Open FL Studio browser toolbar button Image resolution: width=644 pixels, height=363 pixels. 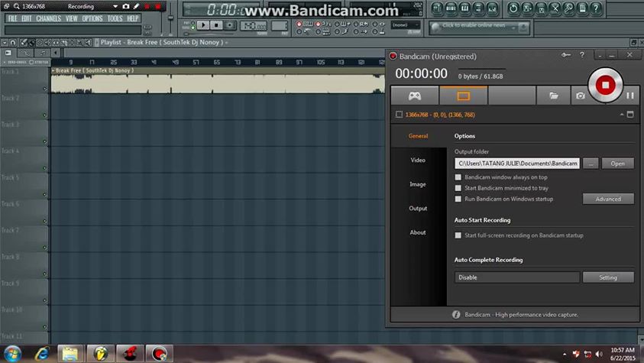pos(478,8)
